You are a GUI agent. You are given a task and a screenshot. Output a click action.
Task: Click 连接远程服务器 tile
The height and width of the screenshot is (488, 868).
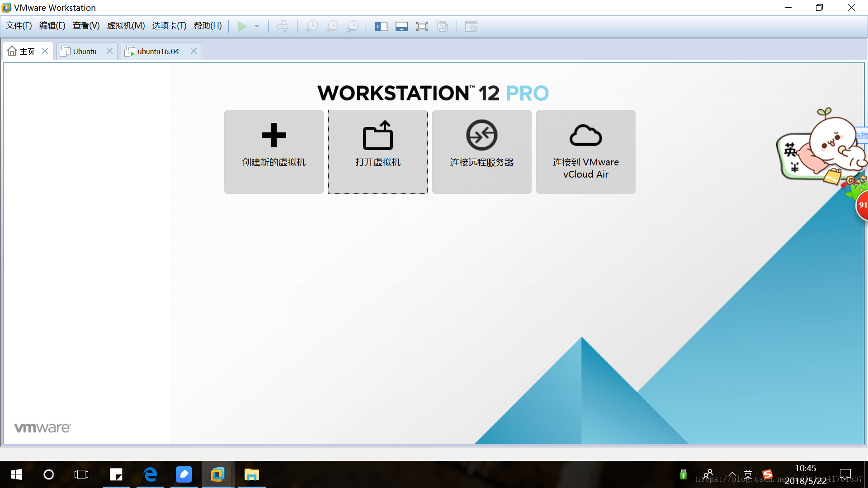(x=482, y=152)
